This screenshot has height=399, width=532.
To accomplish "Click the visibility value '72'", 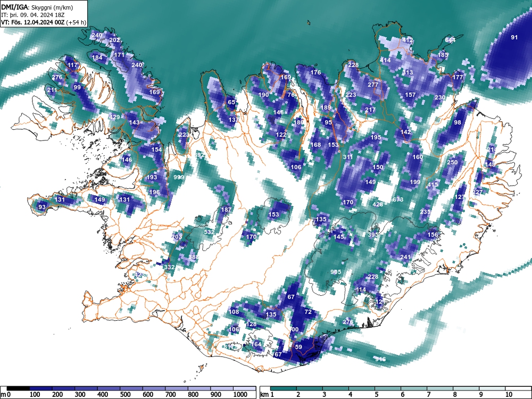I will pyautogui.click(x=308, y=312).
